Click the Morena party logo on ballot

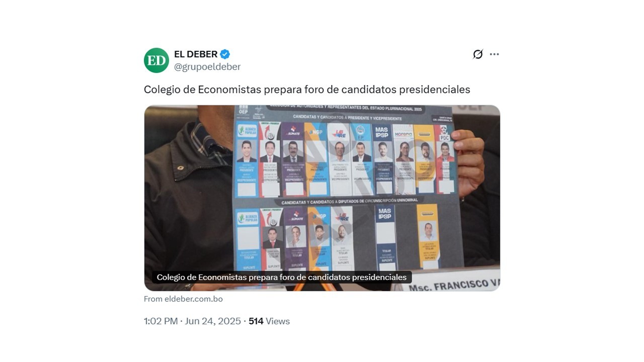tap(403, 135)
